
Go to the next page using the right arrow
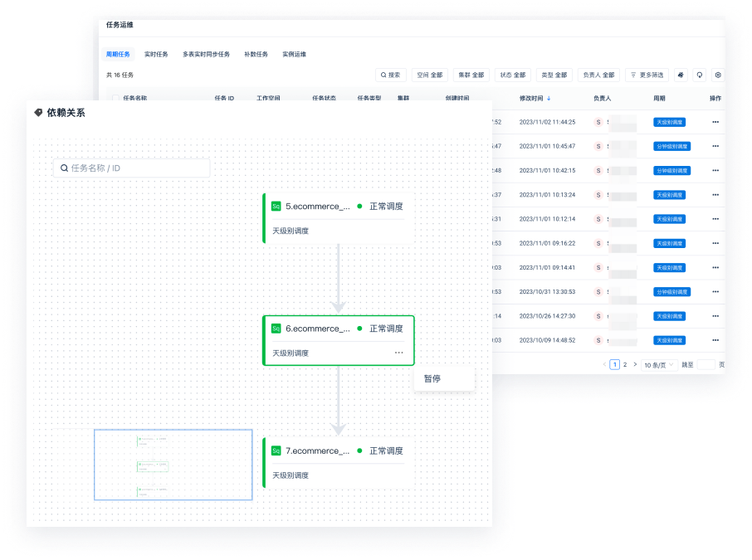click(636, 364)
